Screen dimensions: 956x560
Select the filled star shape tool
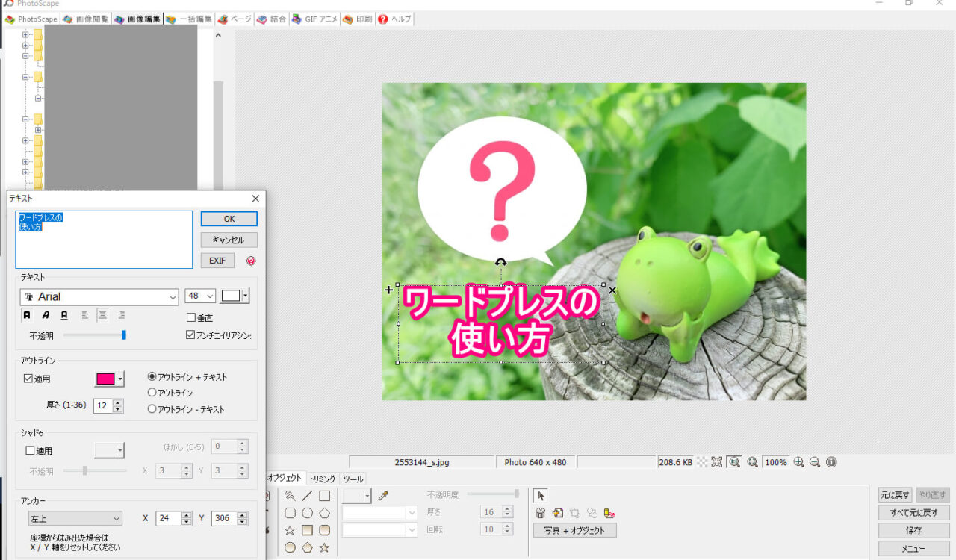324,547
